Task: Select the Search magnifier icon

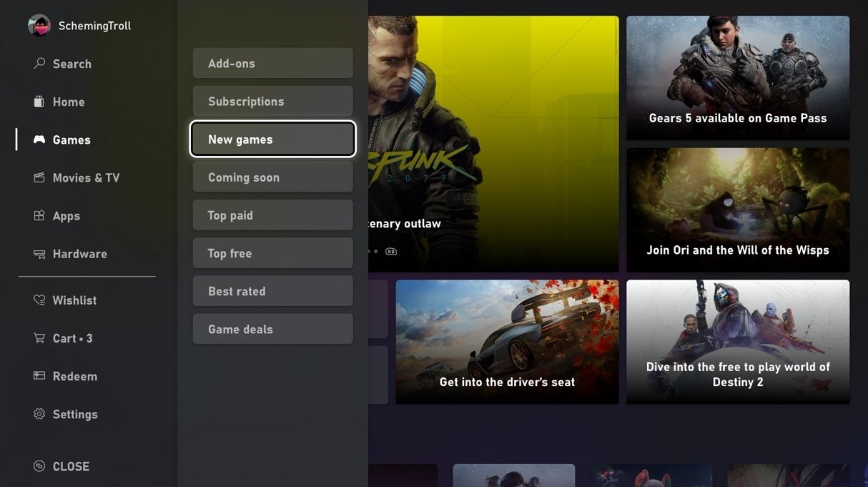Action: click(39, 64)
